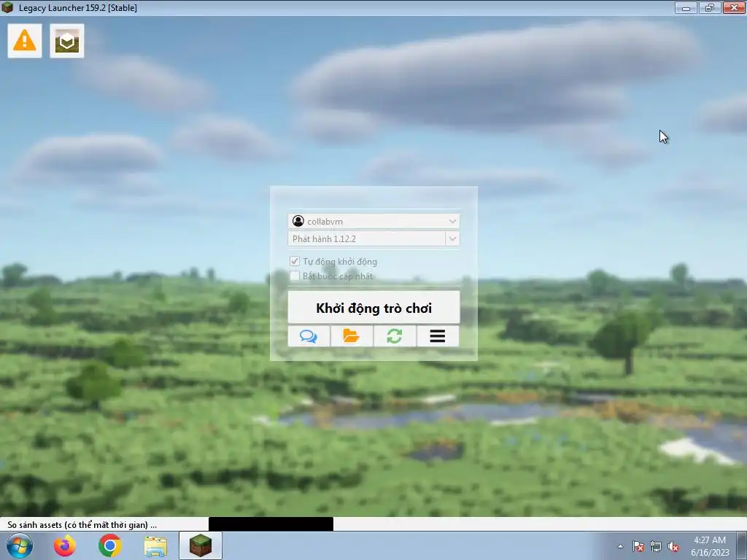This screenshot has height=560, width=747.
Task: Close the Legacy Launcher window
Action: 734,7
